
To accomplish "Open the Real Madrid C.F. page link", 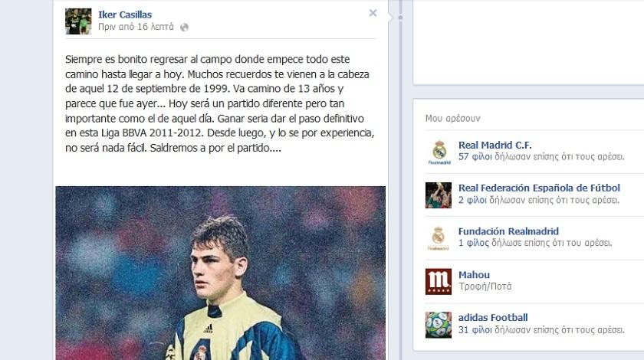I will (495, 145).
